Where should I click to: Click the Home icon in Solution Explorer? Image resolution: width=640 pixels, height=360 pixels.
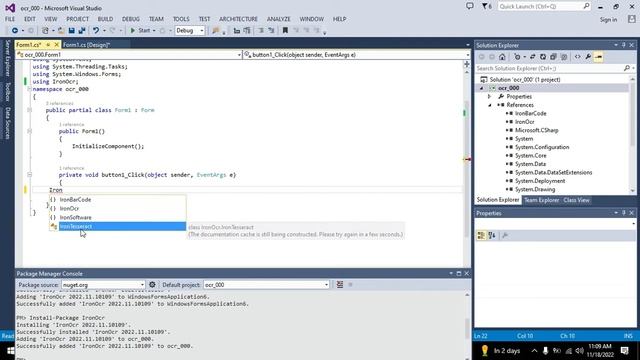click(502, 57)
